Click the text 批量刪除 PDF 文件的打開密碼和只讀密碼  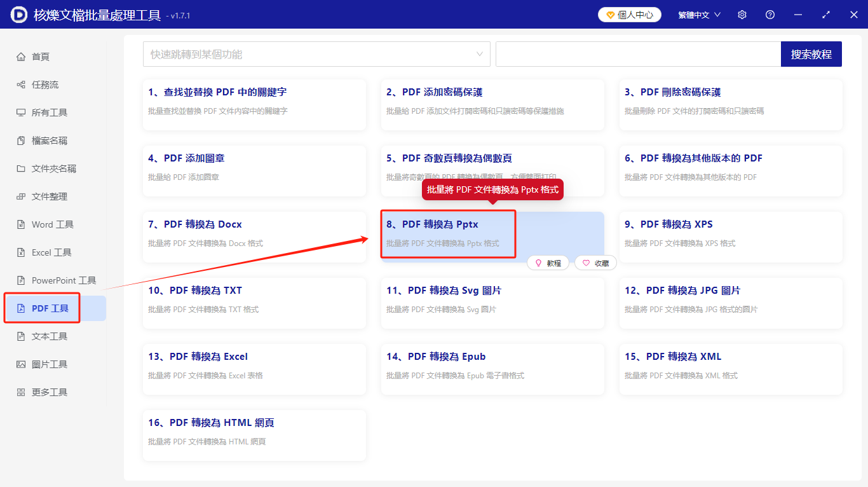[695, 111]
